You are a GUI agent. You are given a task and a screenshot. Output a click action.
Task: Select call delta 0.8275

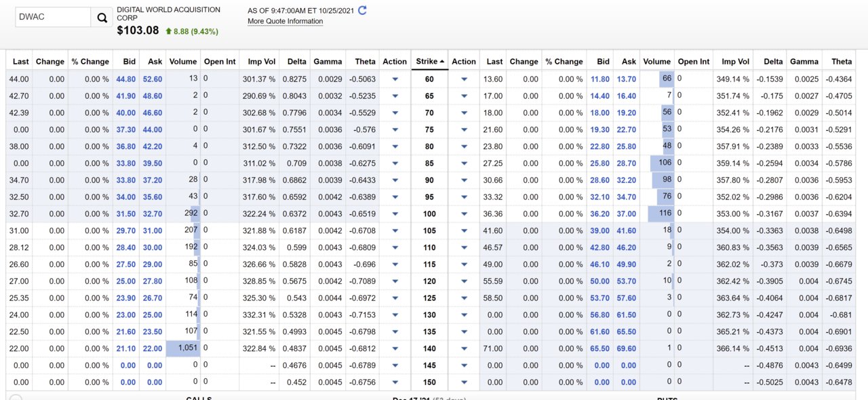pyautogui.click(x=294, y=79)
